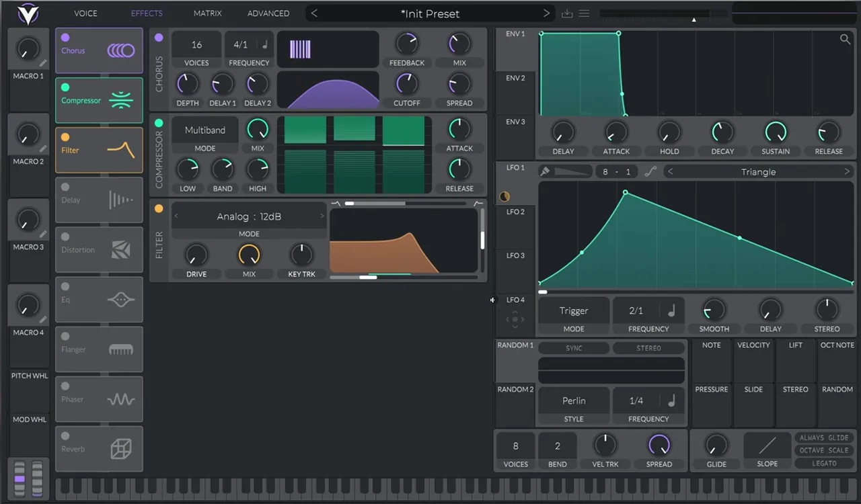
Task: Click the *Init Preset name field
Action: [x=430, y=13]
